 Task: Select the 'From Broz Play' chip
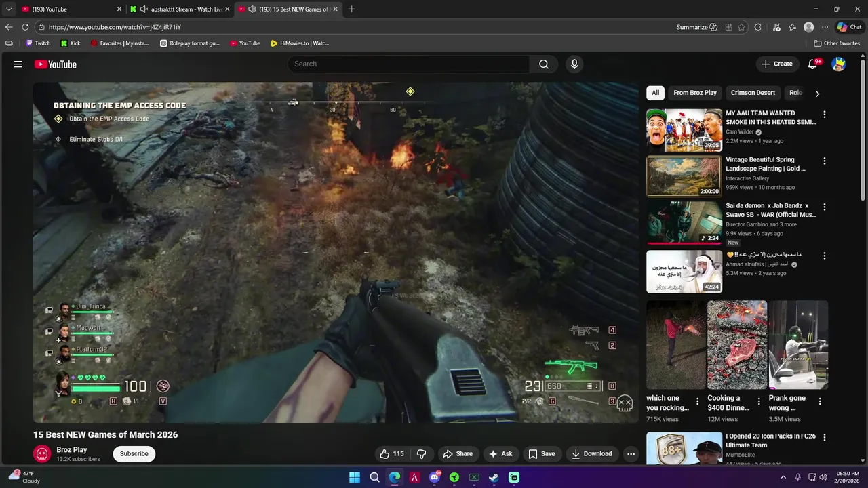tap(695, 93)
